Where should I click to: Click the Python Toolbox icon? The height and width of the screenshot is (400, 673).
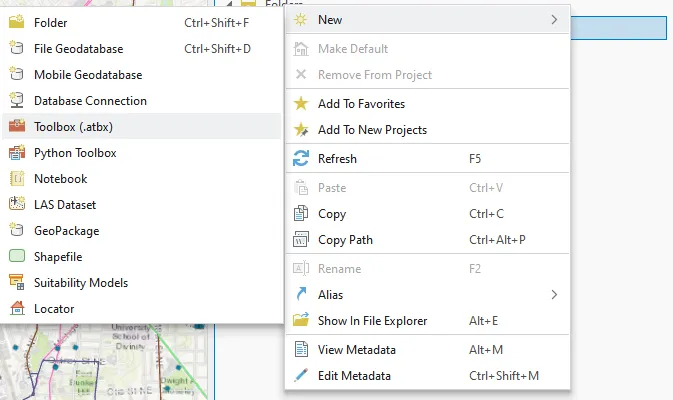tap(16, 153)
